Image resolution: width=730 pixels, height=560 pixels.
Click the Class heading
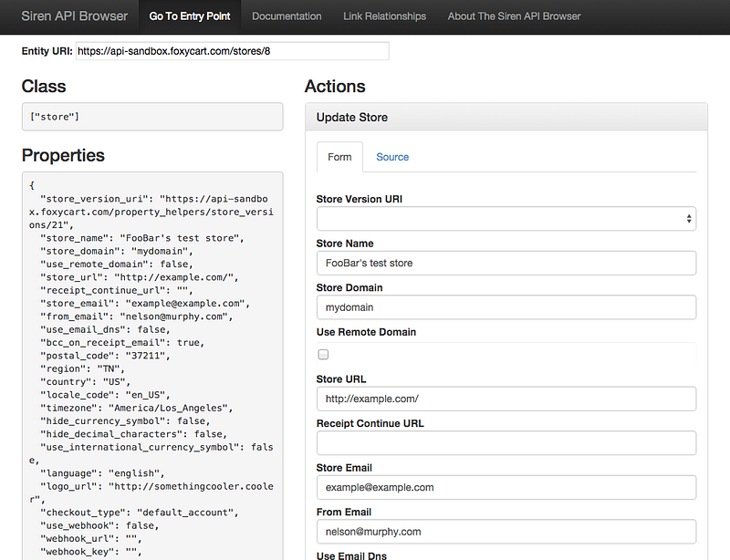coord(44,87)
